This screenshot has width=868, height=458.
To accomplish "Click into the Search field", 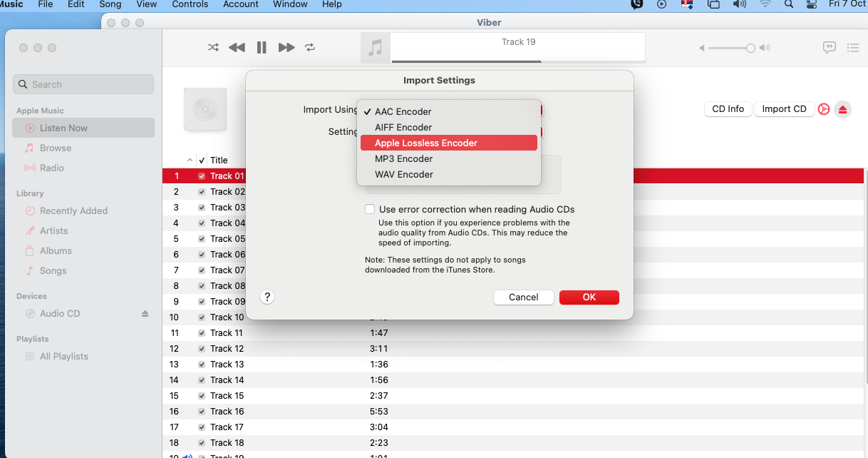I will (x=83, y=84).
